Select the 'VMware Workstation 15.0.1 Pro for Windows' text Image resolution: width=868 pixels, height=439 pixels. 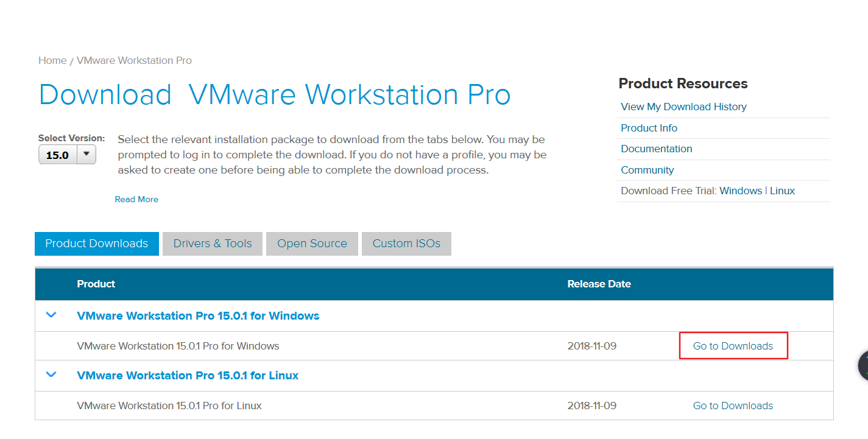[x=178, y=346]
